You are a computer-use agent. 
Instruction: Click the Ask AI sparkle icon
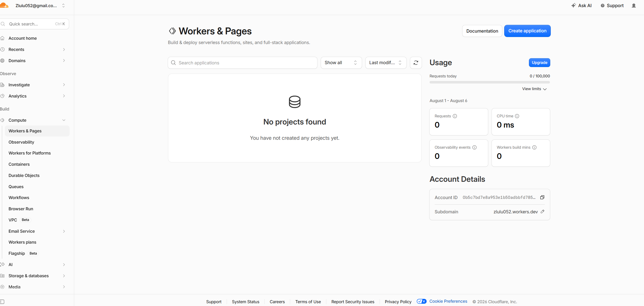(574, 5)
